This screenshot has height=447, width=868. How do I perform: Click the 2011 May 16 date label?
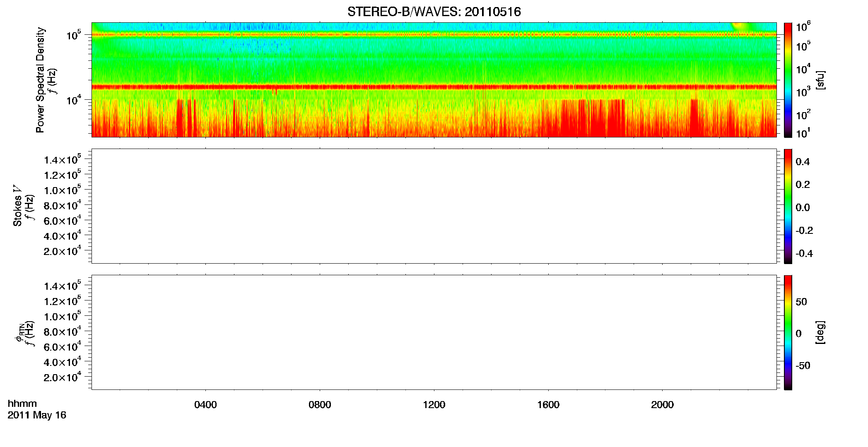[x=37, y=415]
